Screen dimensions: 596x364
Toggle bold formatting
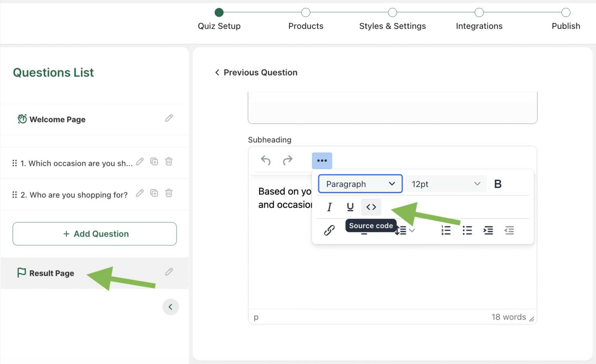498,184
